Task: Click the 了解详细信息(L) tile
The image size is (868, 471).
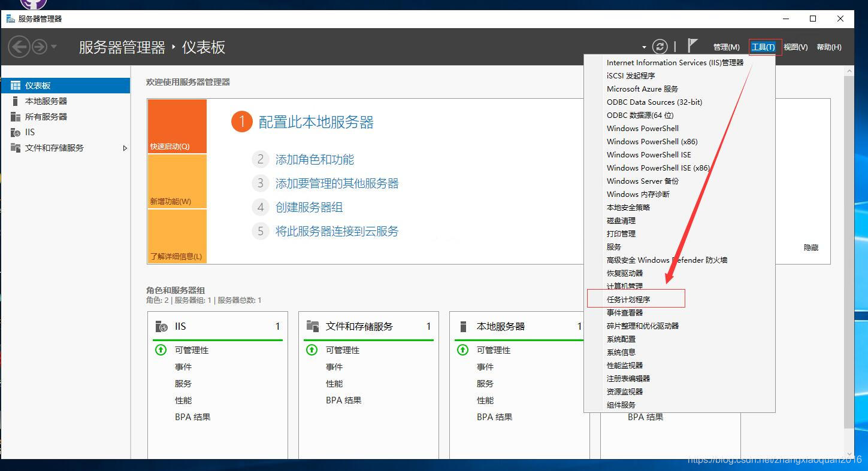Action: click(x=177, y=236)
